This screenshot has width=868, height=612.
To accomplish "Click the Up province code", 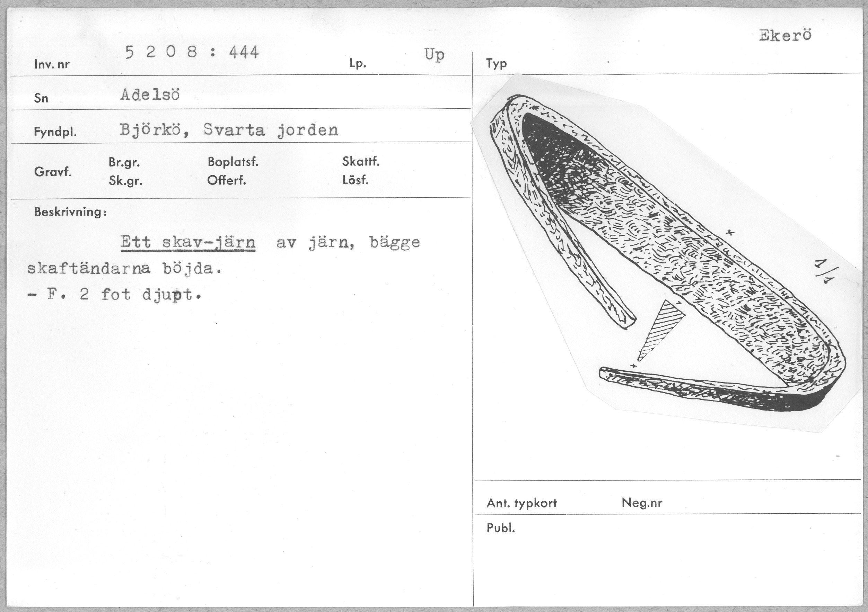I will point(434,55).
